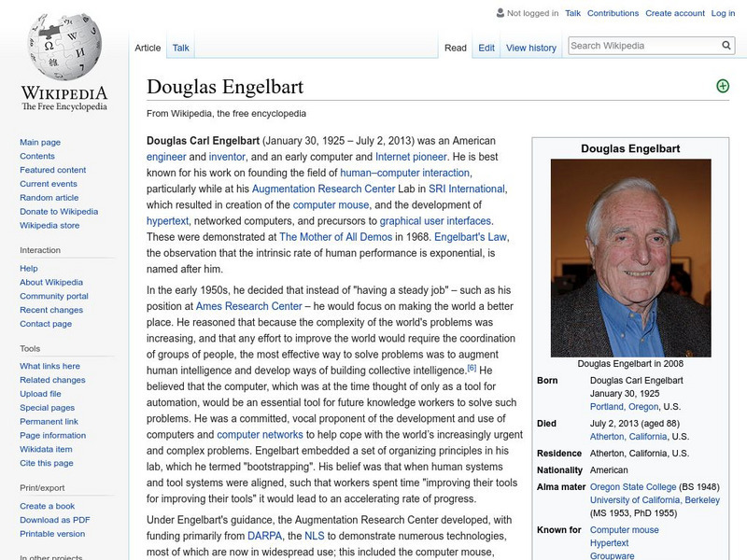Open The Mother of All Demos link
This screenshot has width=747, height=560.
click(336, 237)
